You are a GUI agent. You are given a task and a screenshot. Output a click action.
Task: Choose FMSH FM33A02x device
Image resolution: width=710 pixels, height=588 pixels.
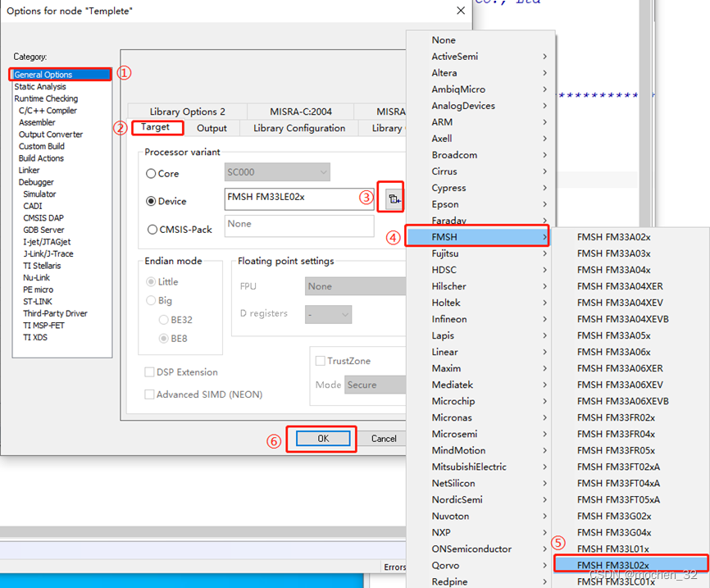[x=630, y=237]
